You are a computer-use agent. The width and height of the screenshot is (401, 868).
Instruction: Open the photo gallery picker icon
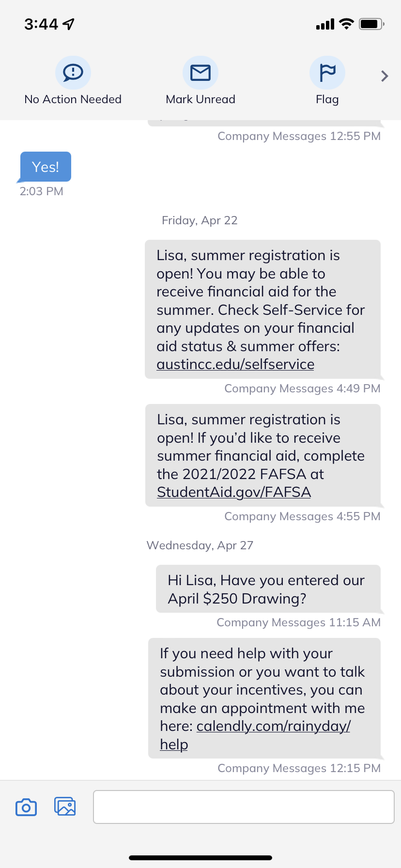65,806
